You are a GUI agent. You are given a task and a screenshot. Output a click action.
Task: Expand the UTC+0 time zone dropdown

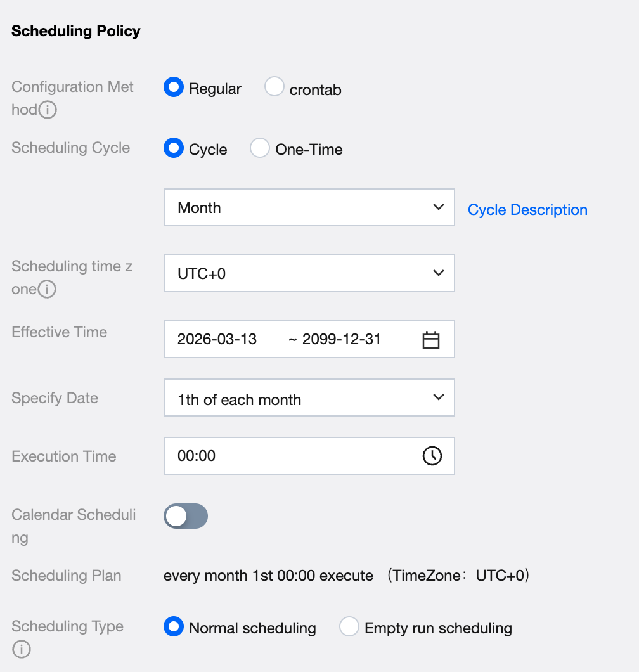click(309, 273)
